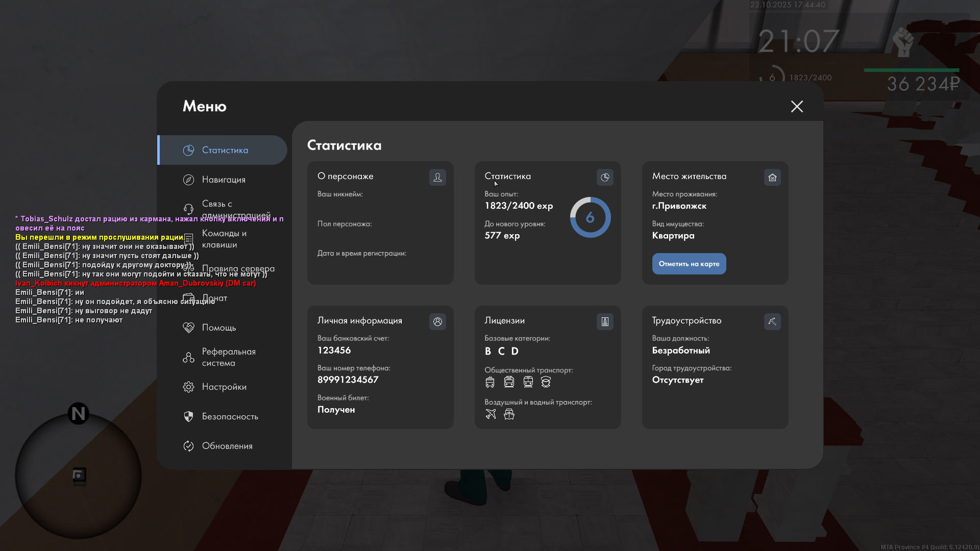
Task: Click the first bus transport license icon
Action: click(490, 382)
